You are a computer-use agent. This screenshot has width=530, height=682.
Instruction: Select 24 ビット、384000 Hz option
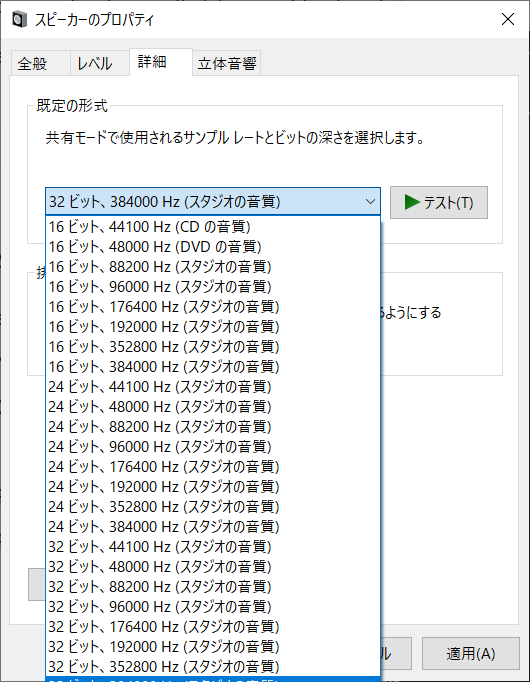(213, 527)
